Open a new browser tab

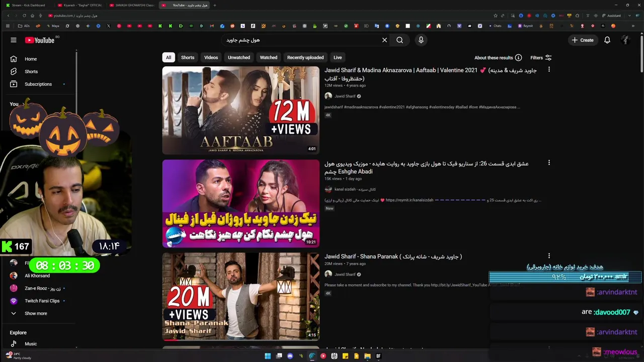(215, 5)
